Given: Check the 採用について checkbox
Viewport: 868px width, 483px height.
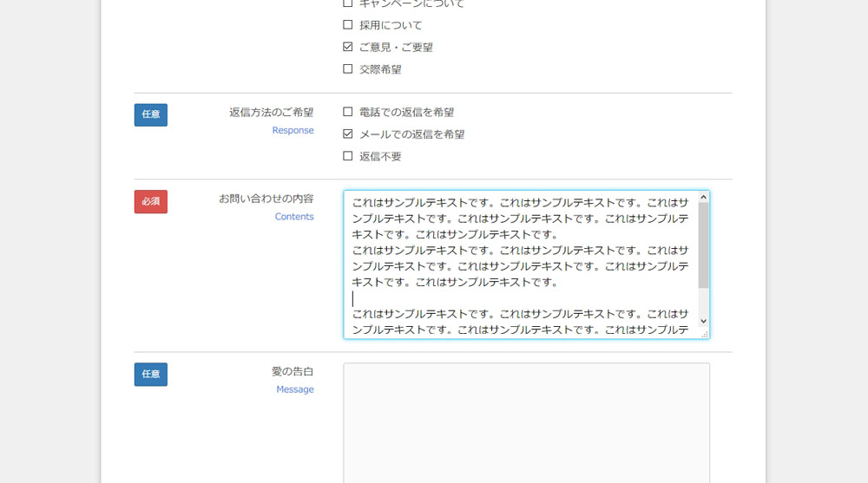Looking at the screenshot, I should click(x=348, y=25).
